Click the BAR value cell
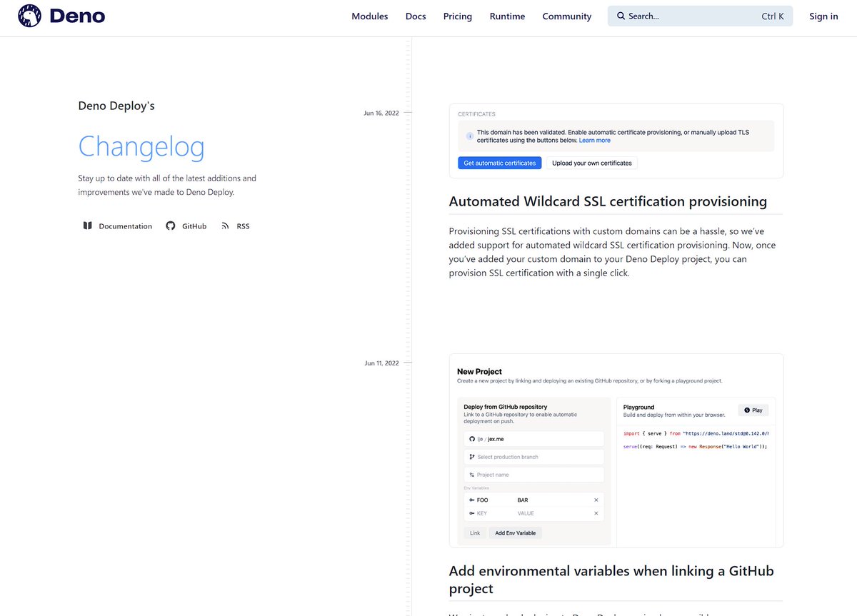The image size is (857, 616). coord(523,500)
